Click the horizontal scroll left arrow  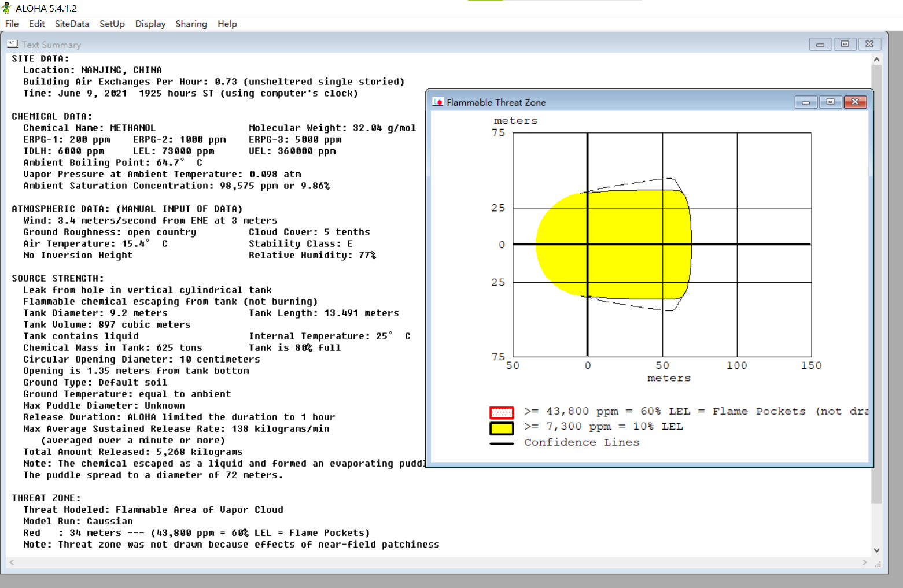pyautogui.click(x=12, y=562)
